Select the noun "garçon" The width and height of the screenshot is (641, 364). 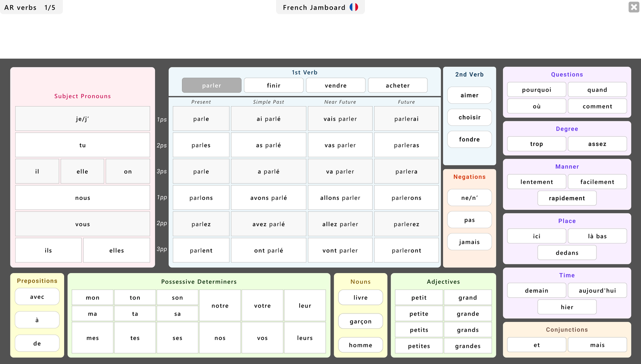point(360,321)
